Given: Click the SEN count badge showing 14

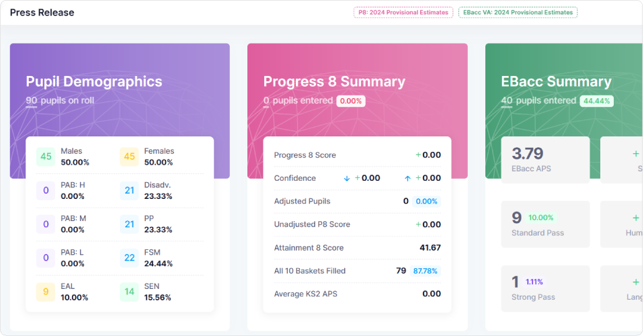Looking at the screenshot, I should pos(129,292).
